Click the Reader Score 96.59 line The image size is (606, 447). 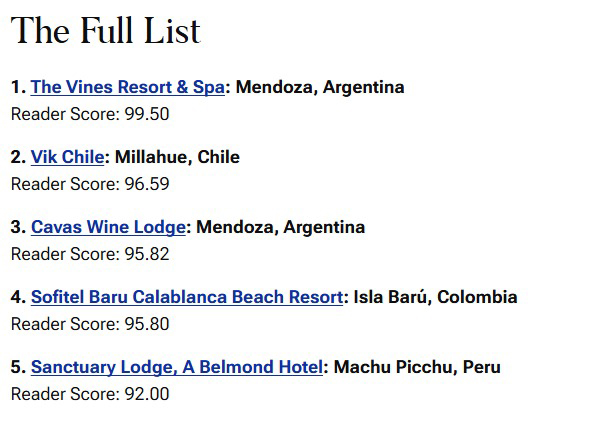tap(90, 184)
